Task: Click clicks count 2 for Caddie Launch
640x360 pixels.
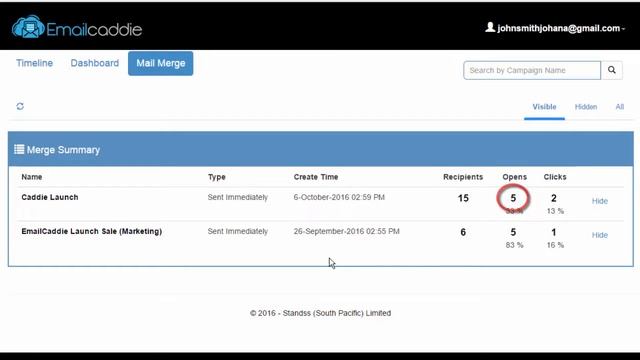Action: pos(553,198)
